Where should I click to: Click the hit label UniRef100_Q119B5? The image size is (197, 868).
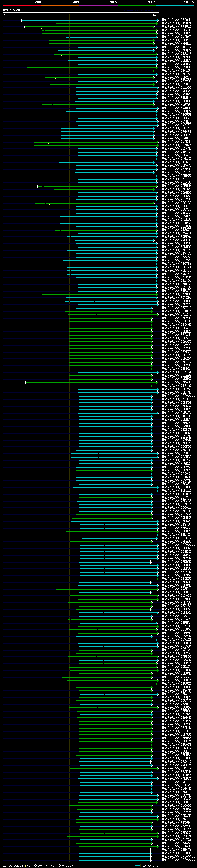click(177, 88)
